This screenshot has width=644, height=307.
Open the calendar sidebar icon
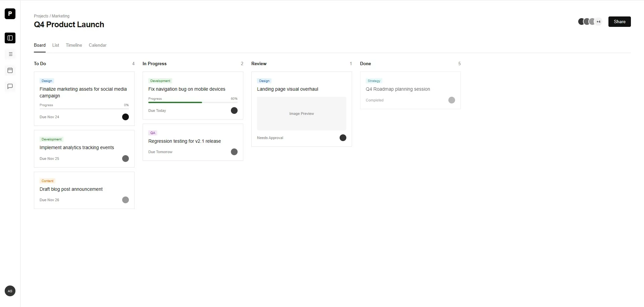10,70
